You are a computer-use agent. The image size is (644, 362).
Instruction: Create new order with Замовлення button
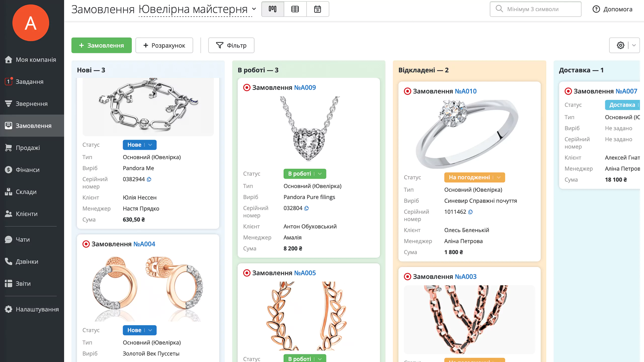[x=102, y=45]
